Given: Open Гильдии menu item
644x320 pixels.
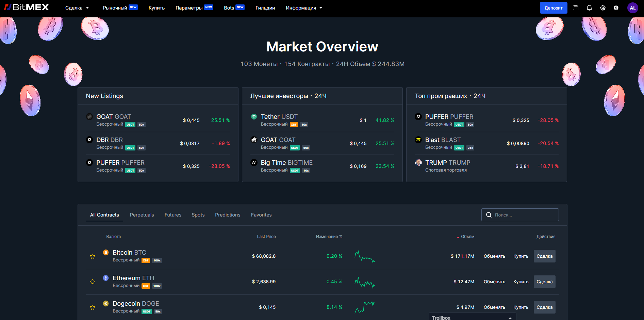Looking at the screenshot, I should pyautogui.click(x=265, y=8).
